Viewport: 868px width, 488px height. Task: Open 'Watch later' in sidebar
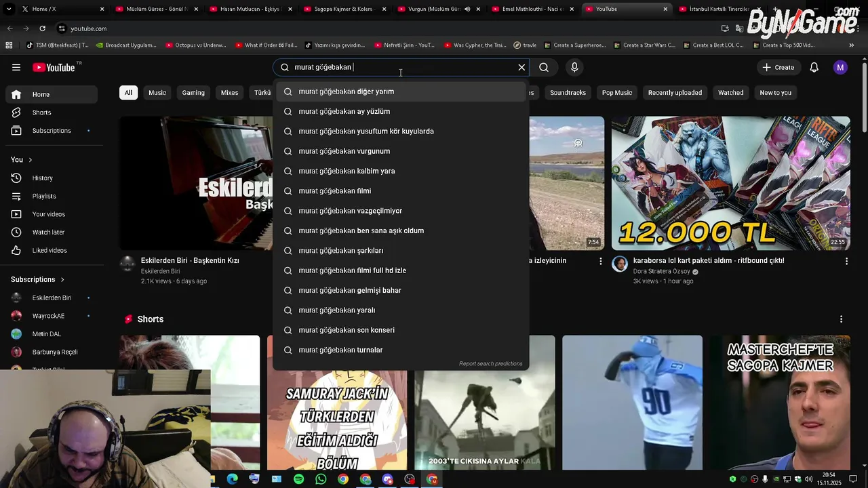[x=52, y=232]
